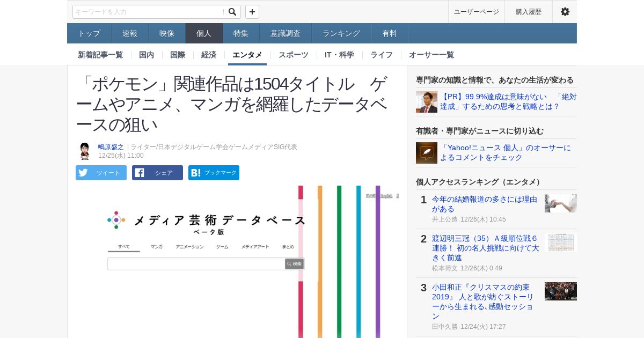Click the plus button beside search
Image resolution: width=644 pixels, height=338 pixels.
(252, 12)
